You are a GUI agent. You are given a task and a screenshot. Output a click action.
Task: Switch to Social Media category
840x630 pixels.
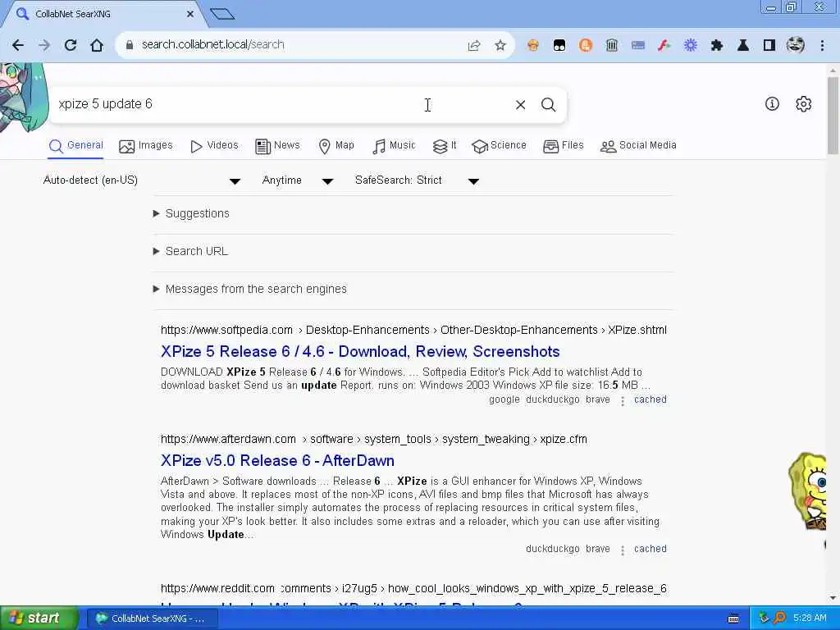pos(638,146)
